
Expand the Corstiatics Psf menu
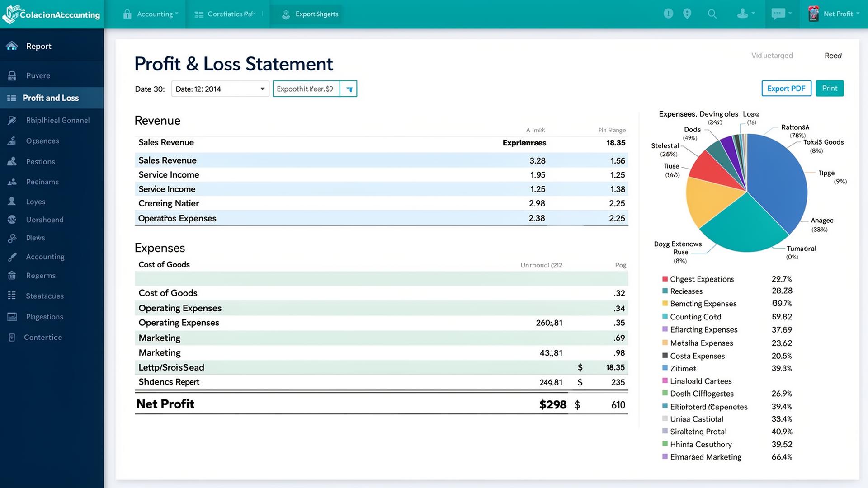pyautogui.click(x=231, y=14)
